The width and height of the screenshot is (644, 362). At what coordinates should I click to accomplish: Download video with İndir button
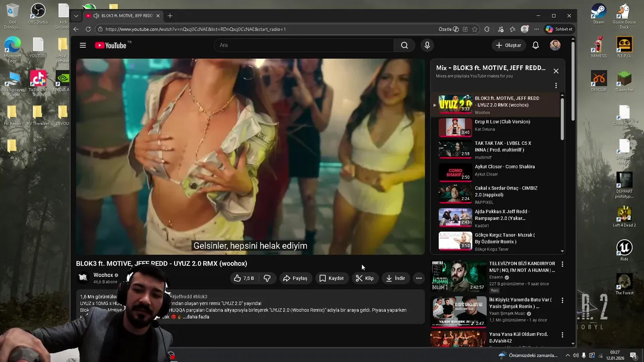[395, 278]
